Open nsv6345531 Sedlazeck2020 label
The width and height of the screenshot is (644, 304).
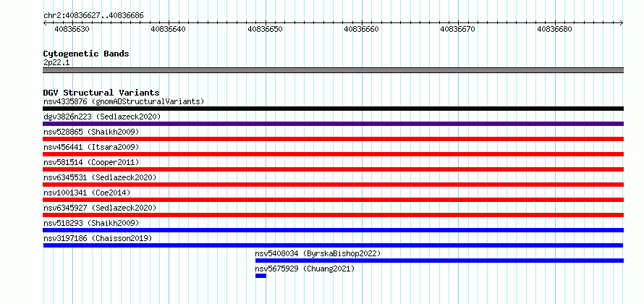pyautogui.click(x=100, y=177)
